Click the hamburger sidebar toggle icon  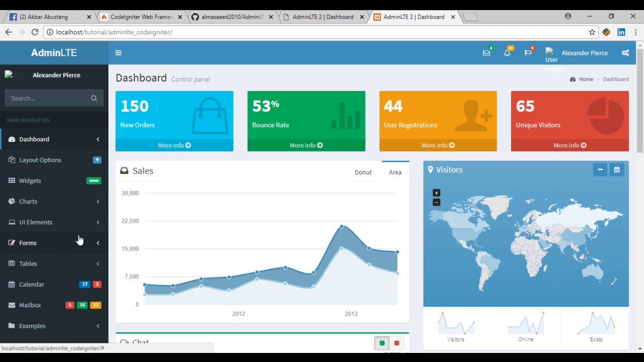[118, 53]
